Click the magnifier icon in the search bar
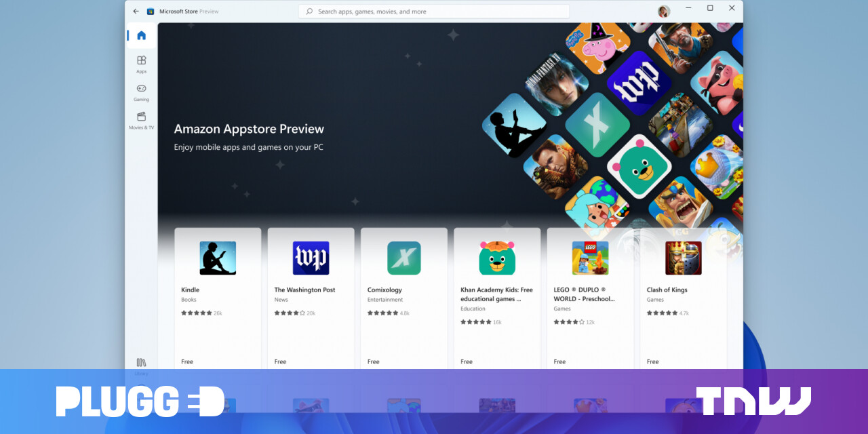The image size is (868, 434). click(x=309, y=12)
